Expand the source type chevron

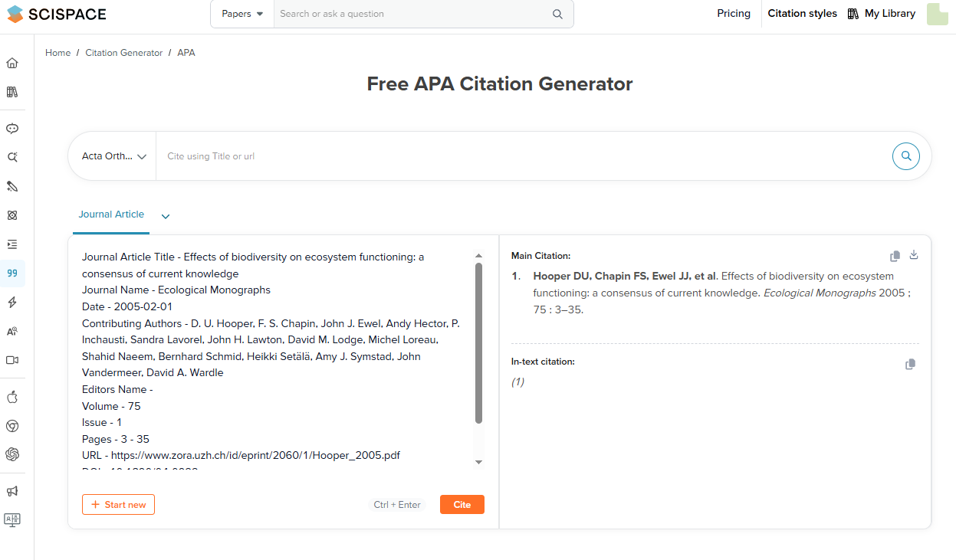(166, 216)
